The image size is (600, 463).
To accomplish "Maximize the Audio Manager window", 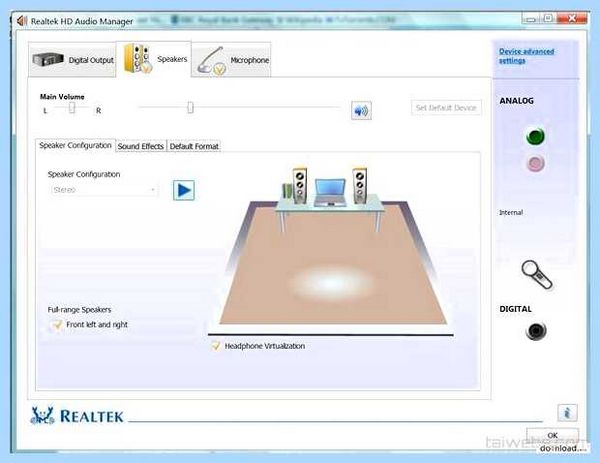I will click(548, 18).
